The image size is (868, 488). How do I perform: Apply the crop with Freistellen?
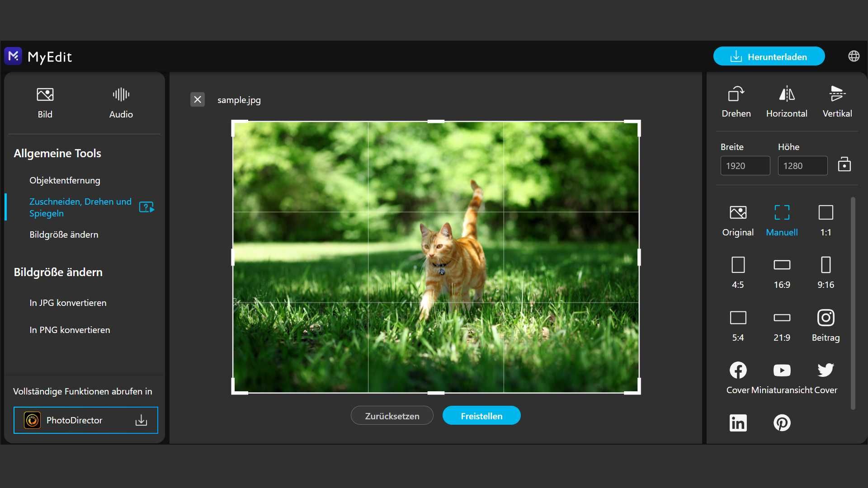tap(481, 415)
